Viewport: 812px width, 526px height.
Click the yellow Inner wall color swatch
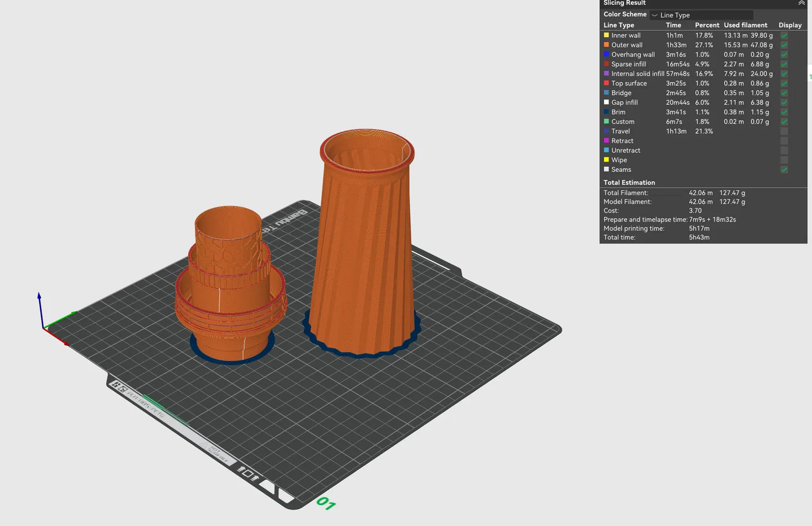[x=606, y=35]
